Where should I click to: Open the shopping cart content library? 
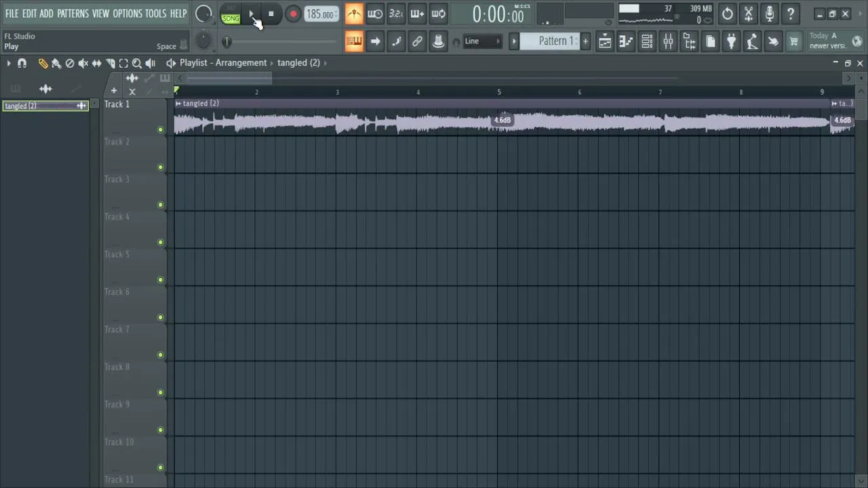794,42
